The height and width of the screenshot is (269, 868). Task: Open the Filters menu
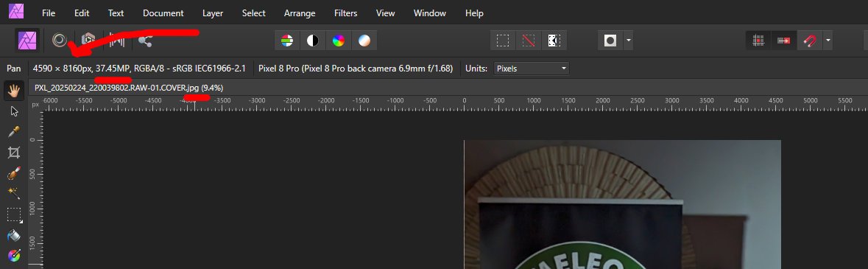[346, 13]
